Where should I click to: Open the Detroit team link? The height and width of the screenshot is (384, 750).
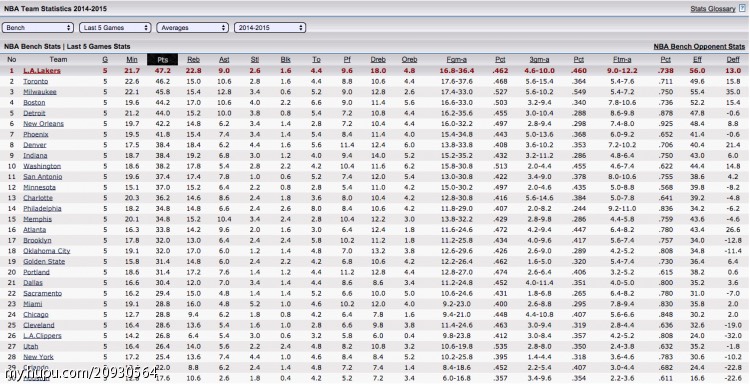(34, 113)
